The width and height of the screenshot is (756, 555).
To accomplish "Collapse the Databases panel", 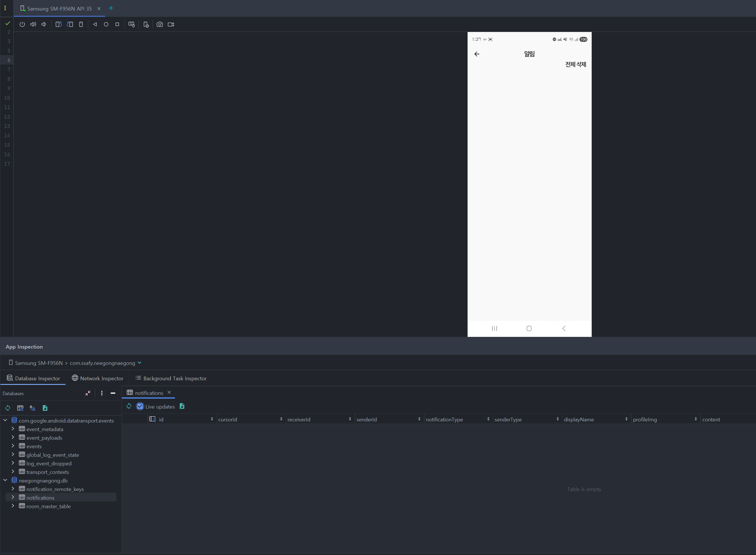I will [x=88, y=393].
